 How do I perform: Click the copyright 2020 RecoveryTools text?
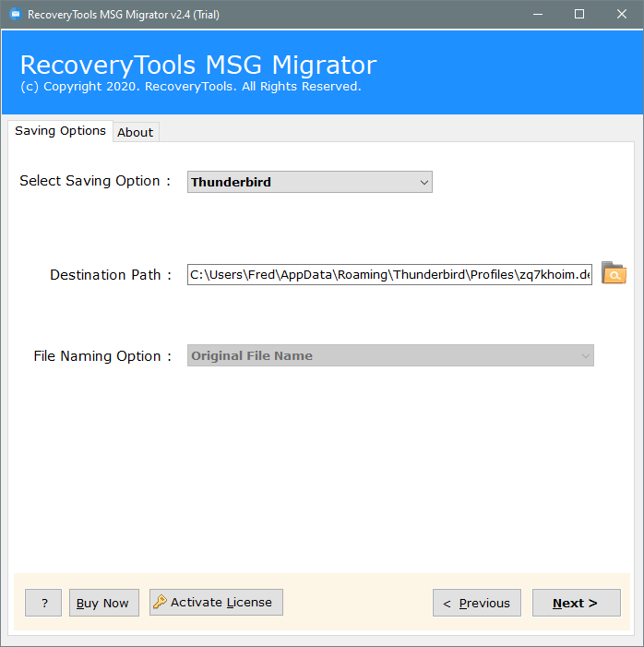point(191,87)
